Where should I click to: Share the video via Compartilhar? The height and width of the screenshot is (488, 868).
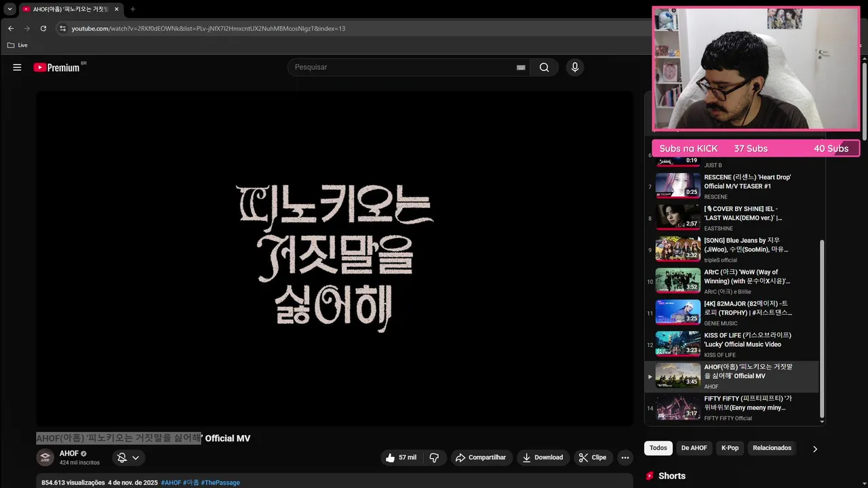[481, 457]
